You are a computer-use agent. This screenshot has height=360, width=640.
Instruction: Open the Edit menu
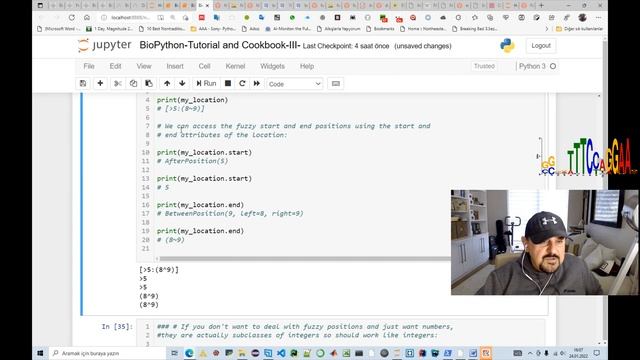(x=116, y=66)
